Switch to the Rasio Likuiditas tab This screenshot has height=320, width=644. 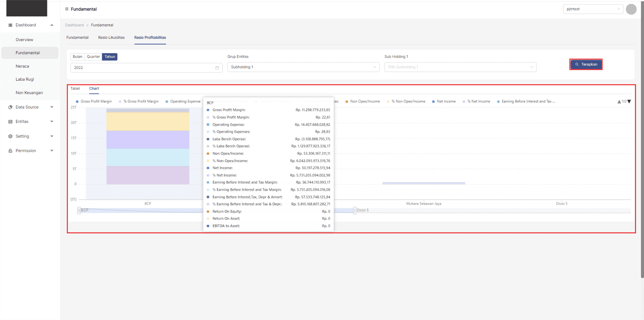(x=111, y=38)
